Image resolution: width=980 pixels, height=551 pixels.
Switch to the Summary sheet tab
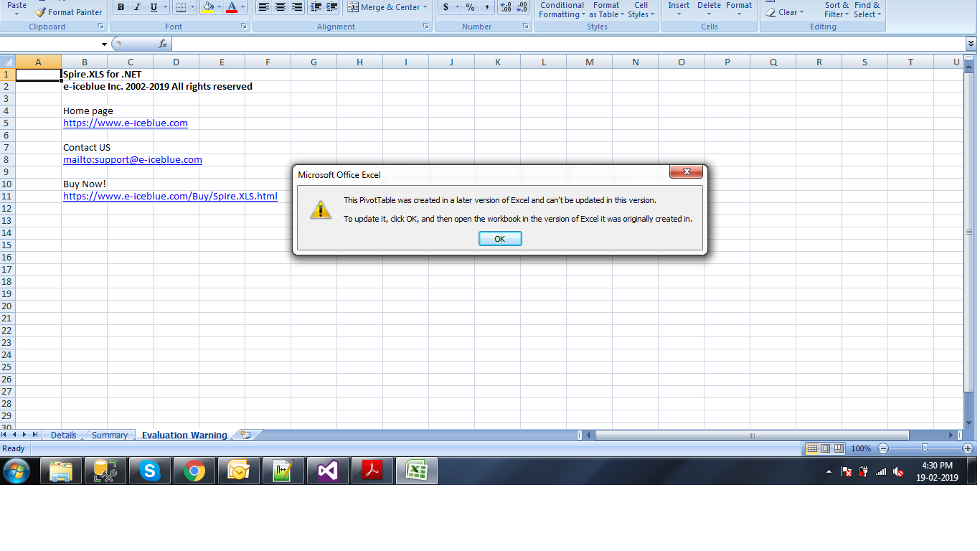pos(110,435)
